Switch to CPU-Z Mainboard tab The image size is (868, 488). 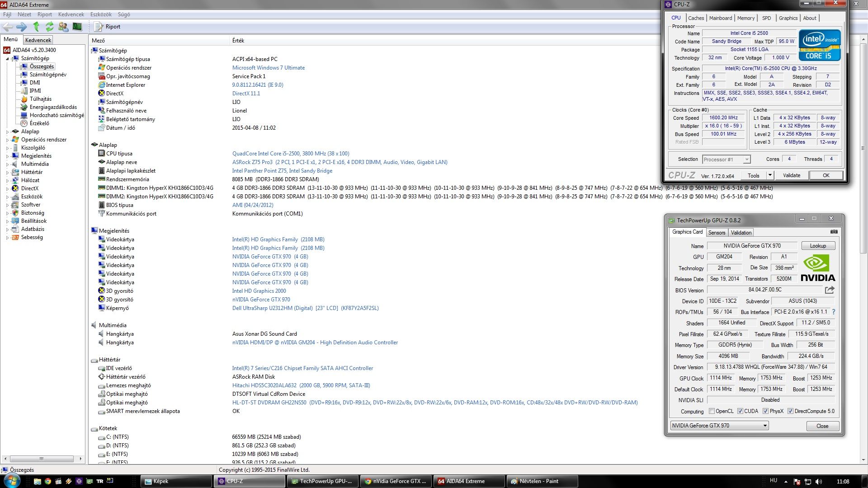click(x=721, y=18)
